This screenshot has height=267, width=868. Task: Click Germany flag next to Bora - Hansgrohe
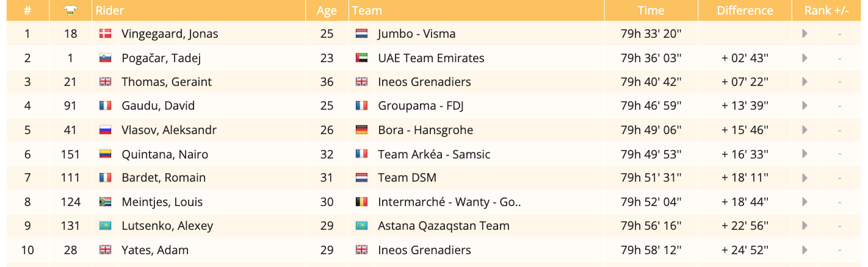point(361,130)
